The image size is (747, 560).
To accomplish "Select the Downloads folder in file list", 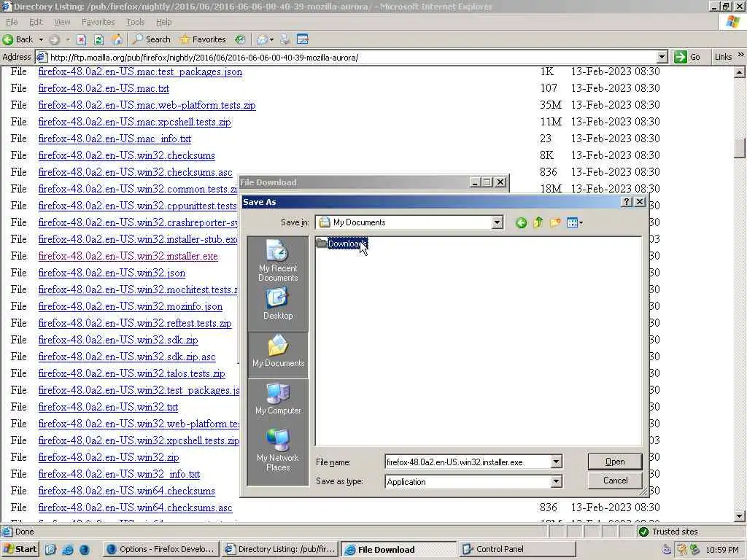I will 341,244.
